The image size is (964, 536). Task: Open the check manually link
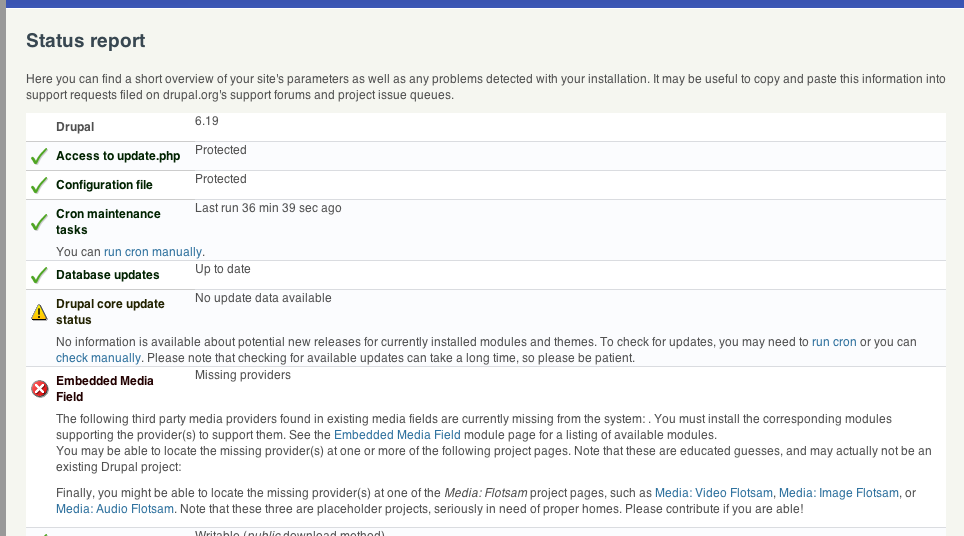(x=98, y=358)
